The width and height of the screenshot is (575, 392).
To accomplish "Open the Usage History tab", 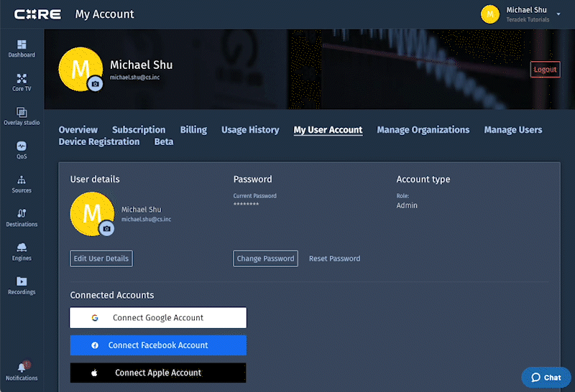I will pyautogui.click(x=250, y=130).
